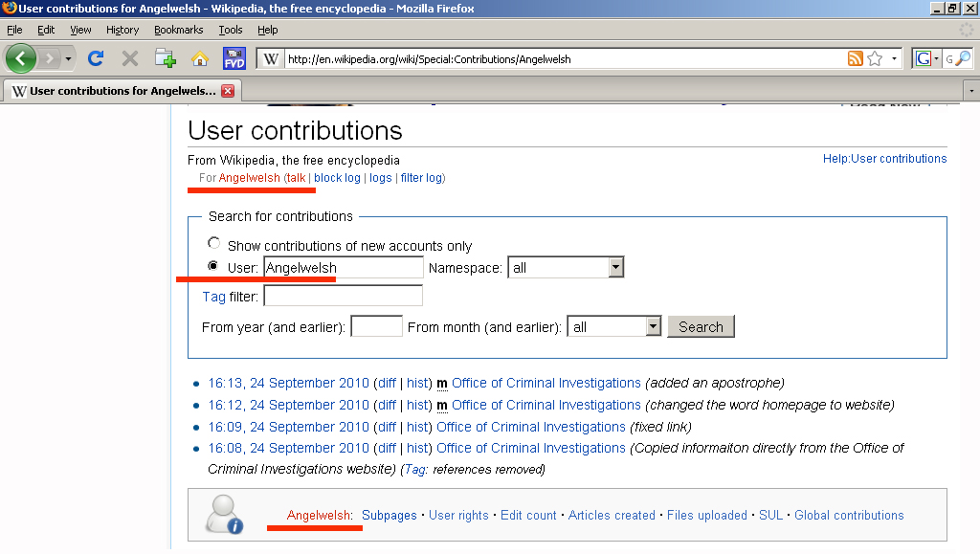This screenshot has height=554, width=980.
Task: Click the Tag filter input field
Action: coord(344,296)
